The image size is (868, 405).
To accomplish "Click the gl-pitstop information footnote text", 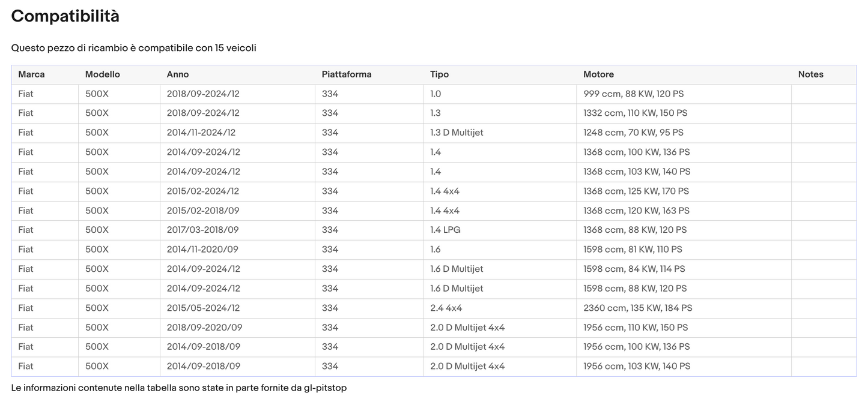I will tap(178, 388).
